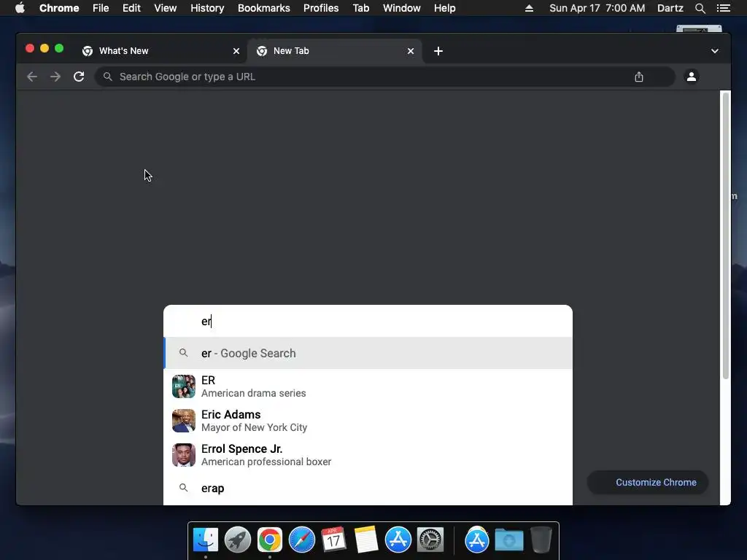Image resolution: width=747 pixels, height=560 pixels.
Task: Open Launchpad from the dock
Action: pyautogui.click(x=238, y=540)
